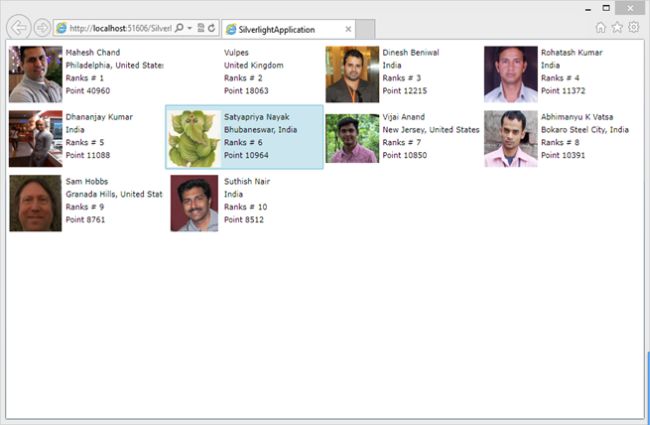Click Point 12215 value

(x=405, y=91)
